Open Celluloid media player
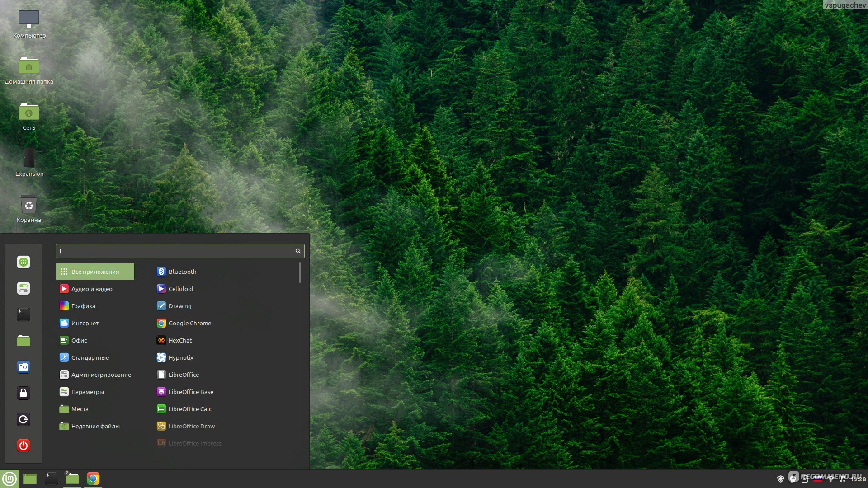Viewport: 868px width, 488px height. [181, 288]
